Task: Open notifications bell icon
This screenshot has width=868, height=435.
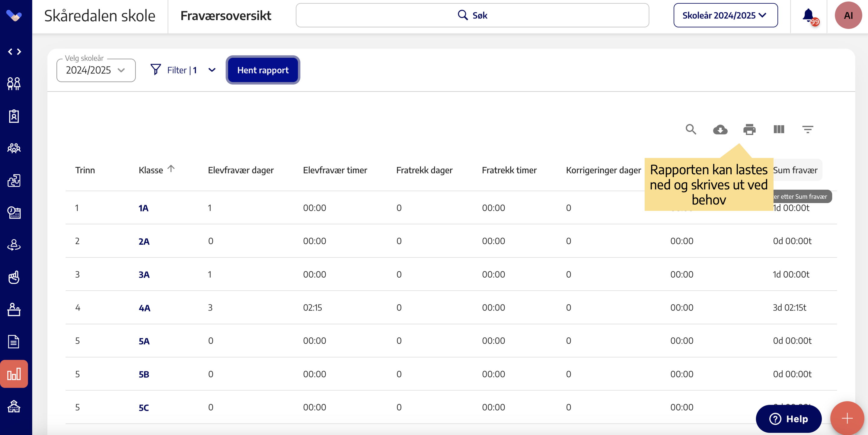Action: (x=808, y=15)
